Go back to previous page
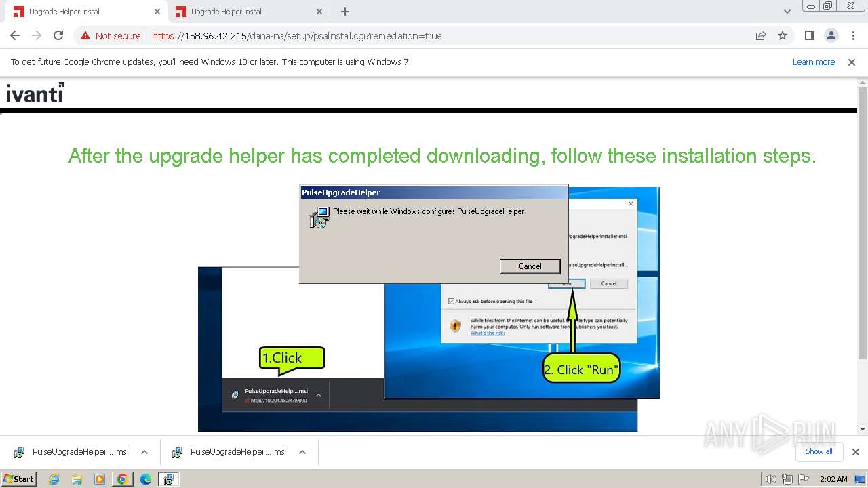The image size is (868, 488). pyautogui.click(x=15, y=35)
